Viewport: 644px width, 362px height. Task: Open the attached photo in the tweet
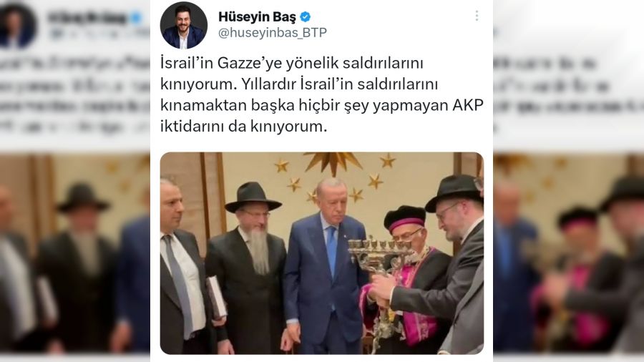coord(322,253)
